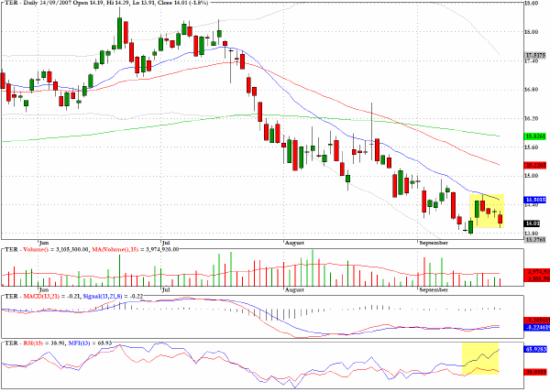The width and height of the screenshot is (550, 392).
Task: Click the MFI(13) = 65.93 label
Action: coord(90,343)
